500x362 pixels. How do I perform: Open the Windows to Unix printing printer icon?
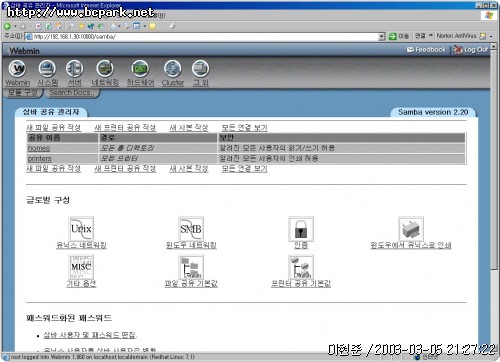click(x=411, y=229)
